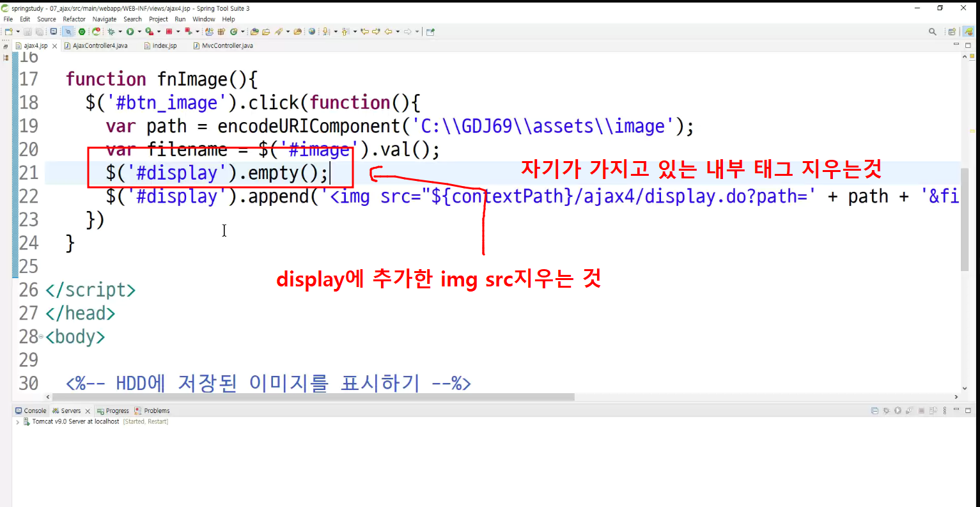Click the Open Web Browser globe icon

pos(312,31)
